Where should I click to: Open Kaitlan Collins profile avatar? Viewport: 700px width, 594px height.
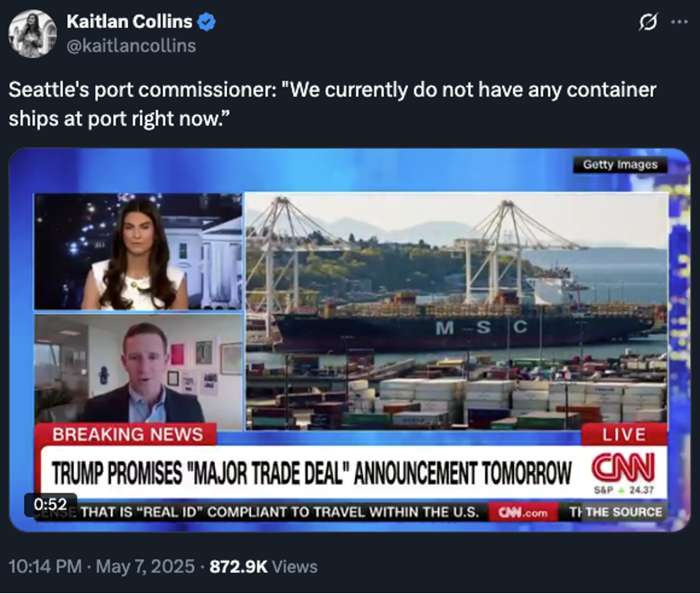coord(32,34)
